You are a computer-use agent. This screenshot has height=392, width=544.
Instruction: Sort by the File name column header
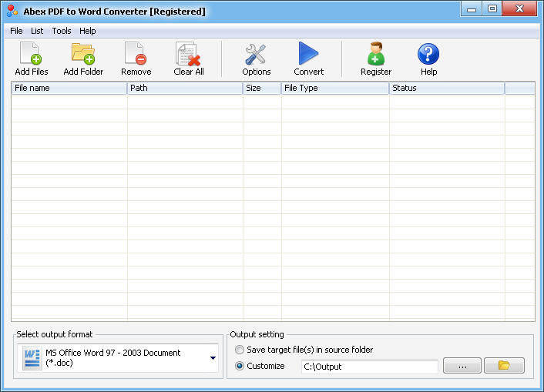pyautogui.click(x=69, y=88)
